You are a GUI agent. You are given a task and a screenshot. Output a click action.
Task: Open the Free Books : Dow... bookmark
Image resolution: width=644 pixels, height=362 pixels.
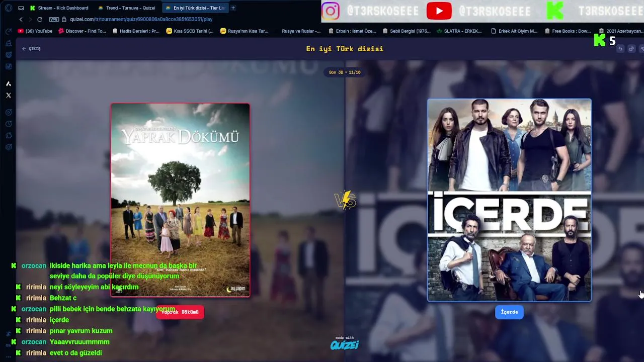tap(568, 31)
